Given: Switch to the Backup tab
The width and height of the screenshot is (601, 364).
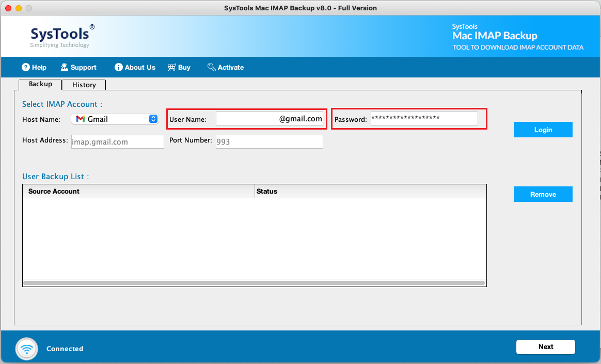Looking at the screenshot, I should pos(40,84).
